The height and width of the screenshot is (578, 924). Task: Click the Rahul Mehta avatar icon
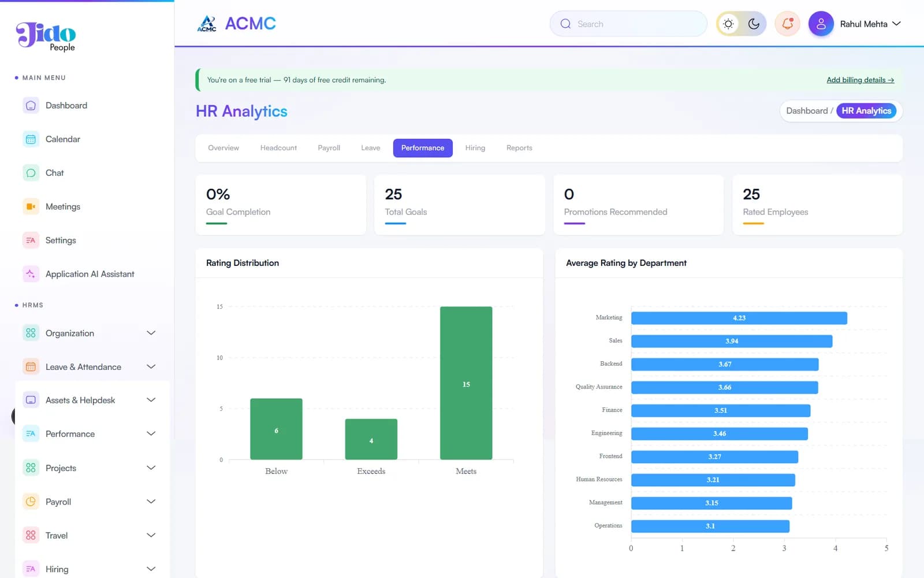tap(821, 24)
